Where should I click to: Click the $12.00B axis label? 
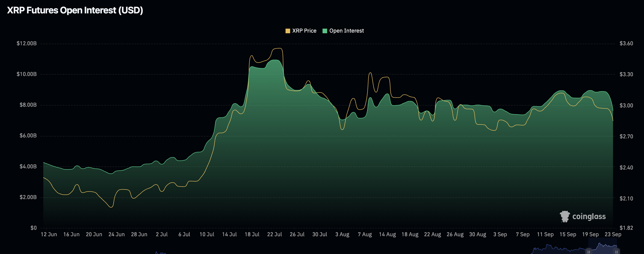(x=26, y=43)
